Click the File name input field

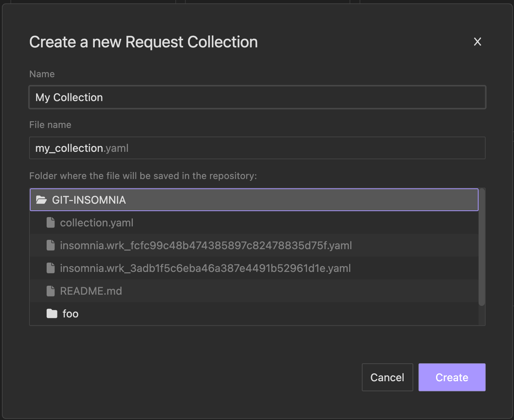pos(257,148)
